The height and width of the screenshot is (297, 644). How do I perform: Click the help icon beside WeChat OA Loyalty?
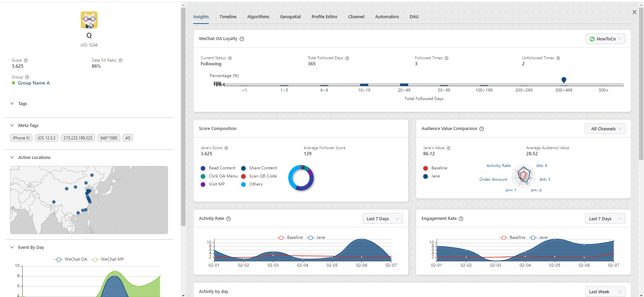click(242, 39)
